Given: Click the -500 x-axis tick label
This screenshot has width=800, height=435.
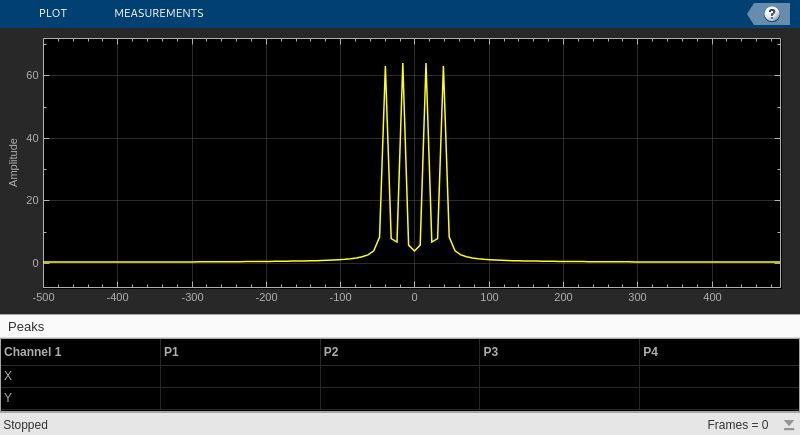Looking at the screenshot, I should pos(43,297).
